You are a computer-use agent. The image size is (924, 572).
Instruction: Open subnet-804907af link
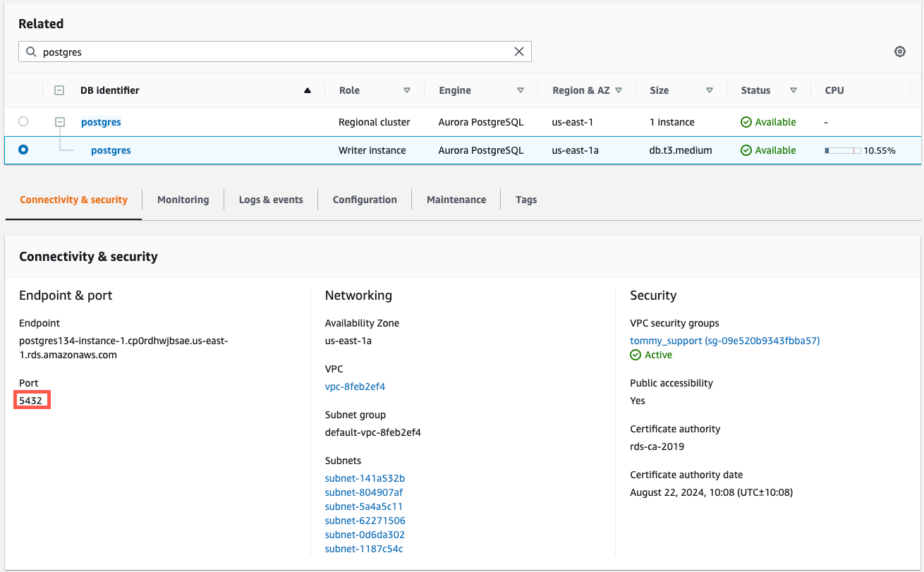pyautogui.click(x=364, y=492)
